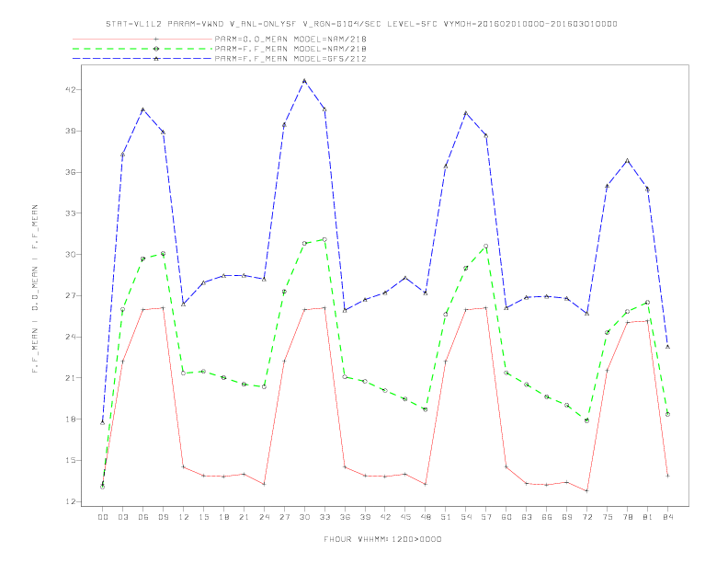Select the green legend label PARM=F.F_MEAN MODEL=NAM/218

290,49
